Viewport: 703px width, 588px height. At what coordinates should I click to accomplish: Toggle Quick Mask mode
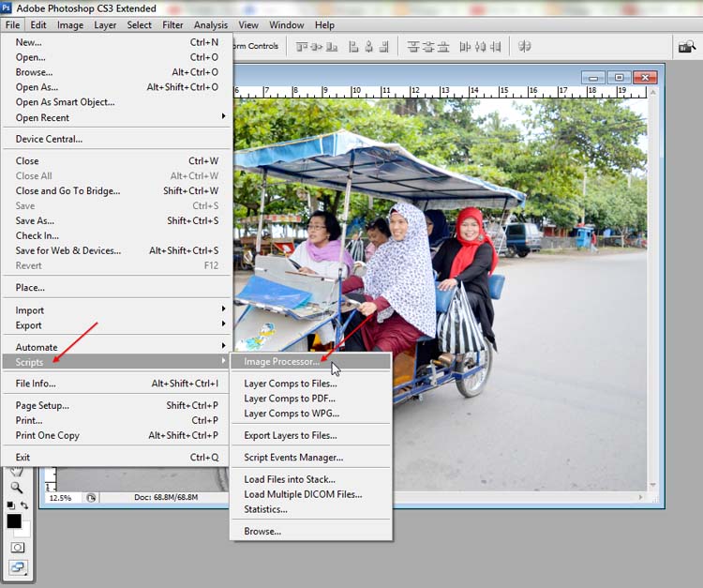point(18,548)
